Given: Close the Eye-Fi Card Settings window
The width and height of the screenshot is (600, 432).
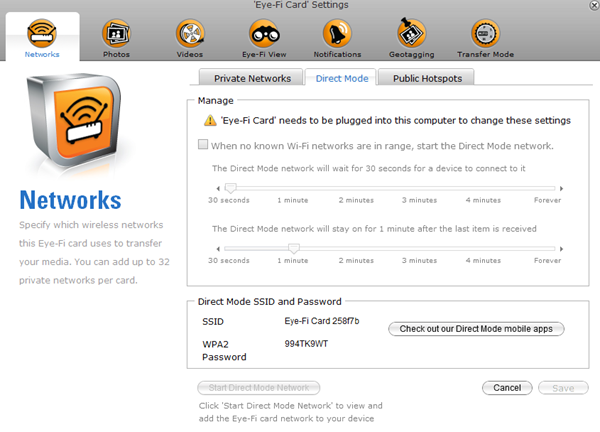Looking at the screenshot, I should 594,5.
